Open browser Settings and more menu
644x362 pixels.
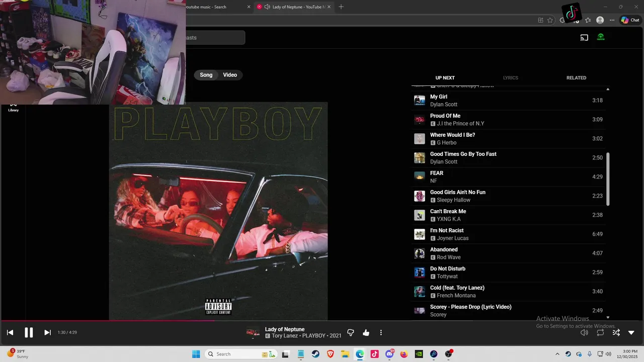pyautogui.click(x=612, y=20)
